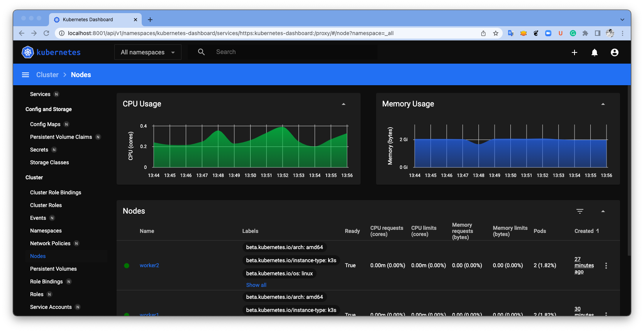Click the Kubernetes logo icon
Image resolution: width=644 pixels, height=332 pixels.
point(28,52)
